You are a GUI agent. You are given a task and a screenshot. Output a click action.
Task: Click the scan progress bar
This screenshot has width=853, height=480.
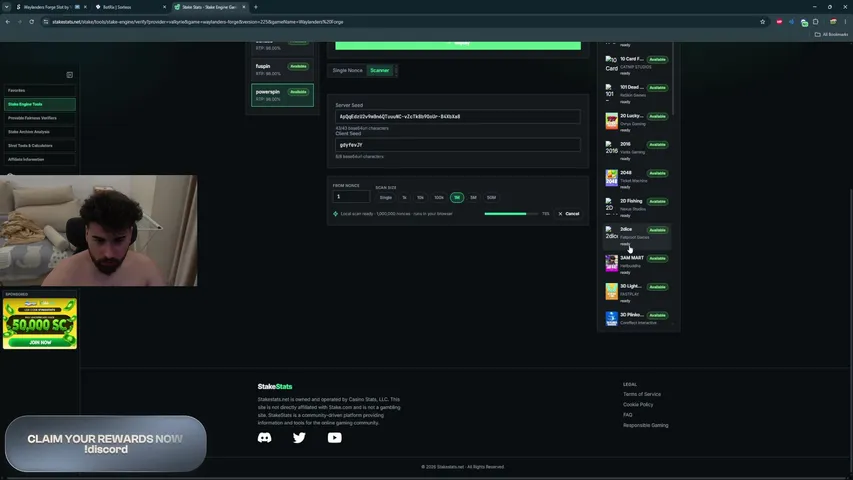pos(511,214)
